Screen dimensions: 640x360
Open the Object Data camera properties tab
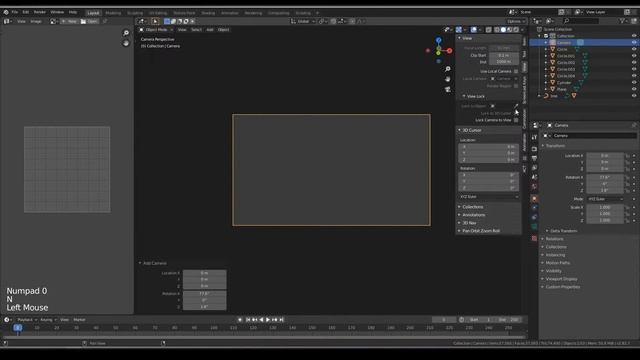click(x=534, y=227)
